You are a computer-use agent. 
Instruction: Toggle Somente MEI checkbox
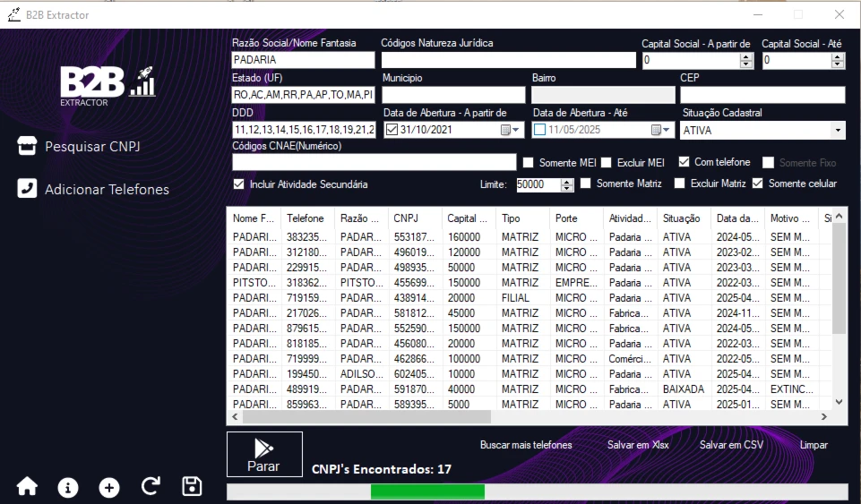529,162
